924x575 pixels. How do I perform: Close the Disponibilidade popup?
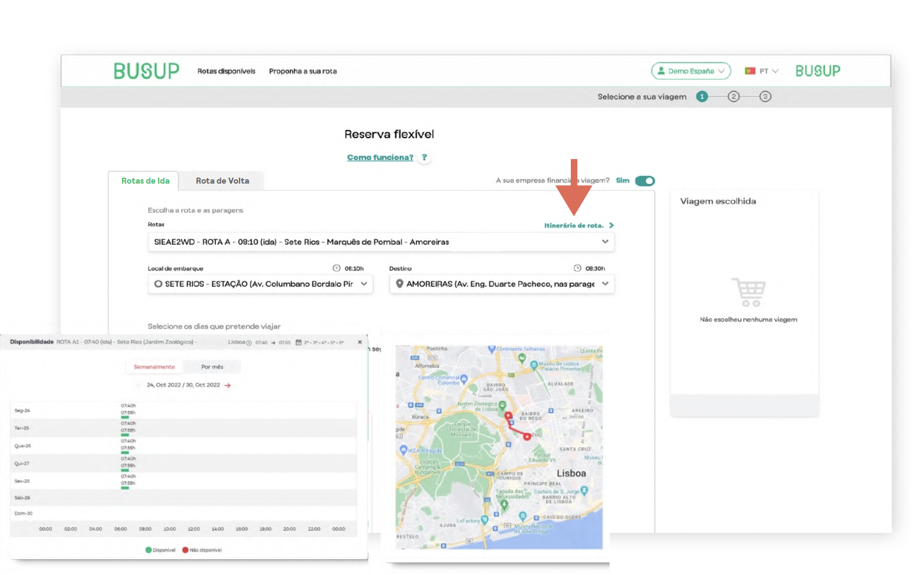pyautogui.click(x=360, y=342)
